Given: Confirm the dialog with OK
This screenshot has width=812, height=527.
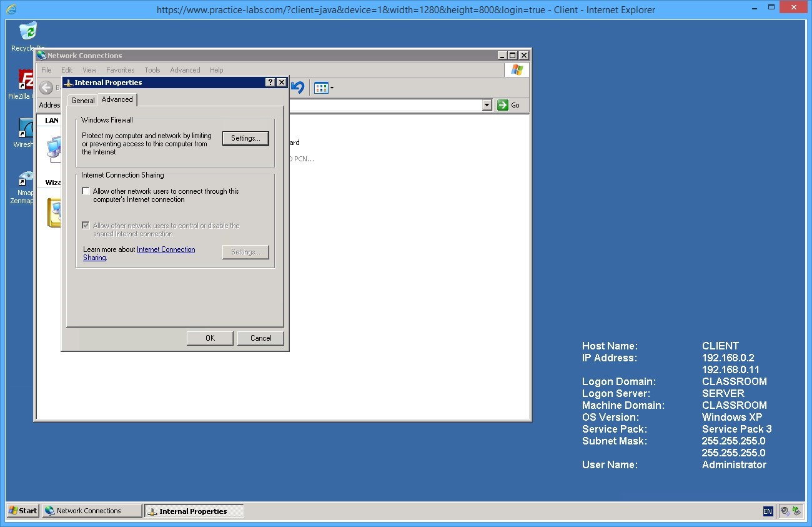Looking at the screenshot, I should tap(210, 338).
